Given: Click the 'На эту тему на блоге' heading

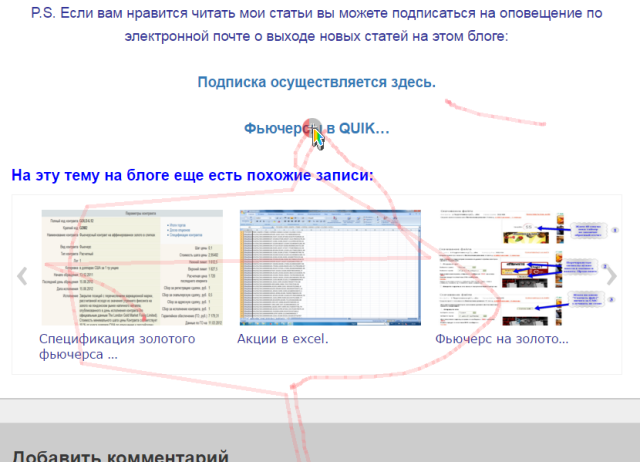Looking at the screenshot, I should click(192, 176).
